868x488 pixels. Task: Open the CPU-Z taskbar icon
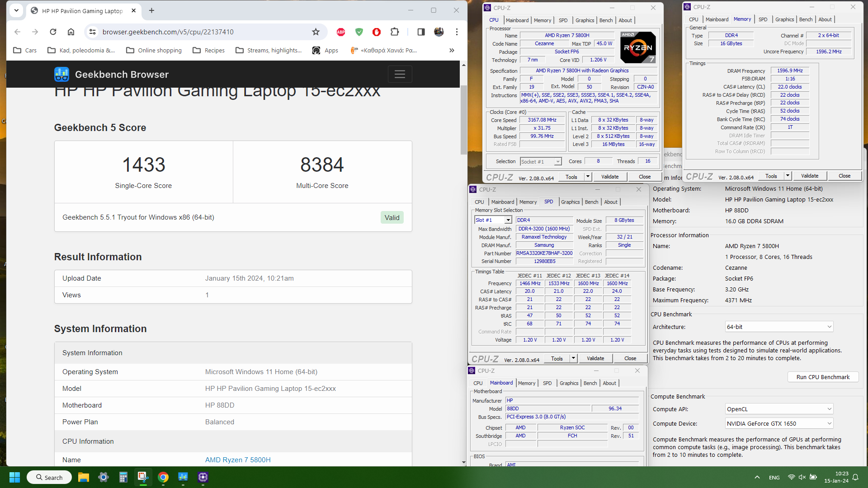[x=203, y=477]
